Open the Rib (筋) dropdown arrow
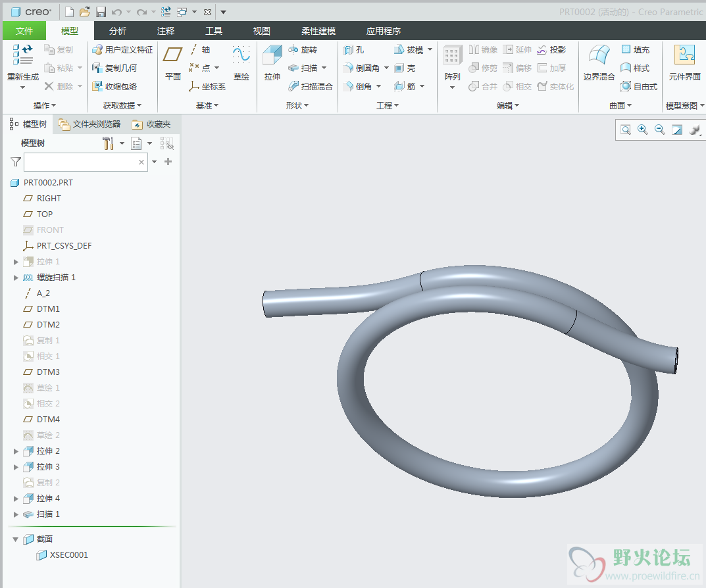Viewport: 706px width, 588px height. coord(422,86)
